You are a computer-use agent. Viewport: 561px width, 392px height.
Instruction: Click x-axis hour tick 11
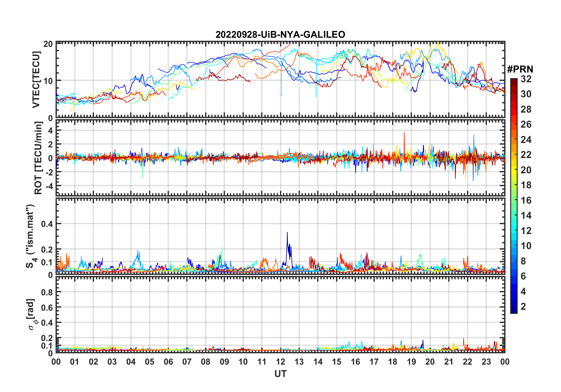(x=262, y=362)
